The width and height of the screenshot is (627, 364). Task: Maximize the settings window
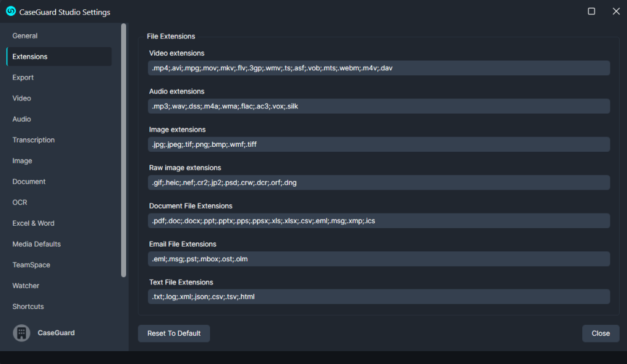pos(591,11)
